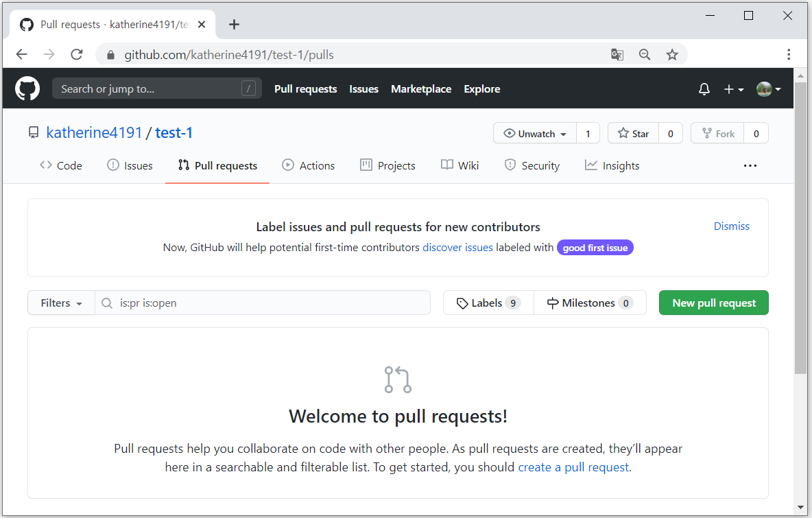Image resolution: width=812 pixels, height=518 pixels.
Task: Click the GitHub Octocat logo in header
Action: [x=27, y=89]
